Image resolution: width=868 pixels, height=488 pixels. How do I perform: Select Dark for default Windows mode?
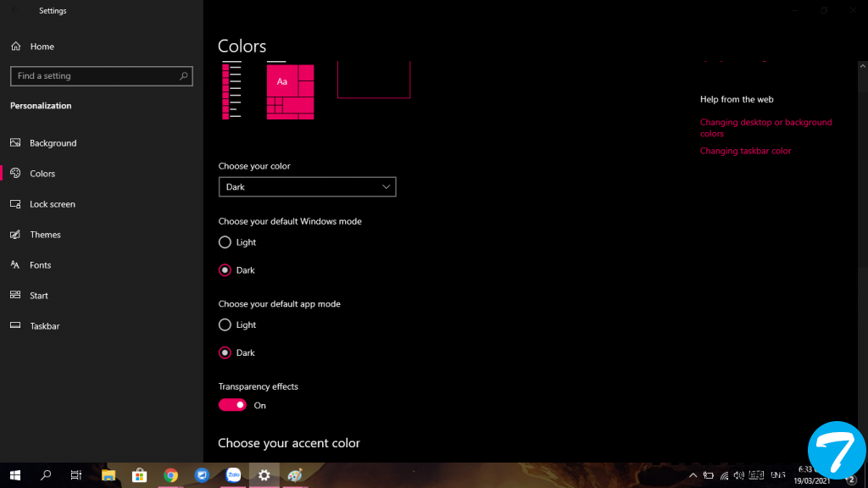pyautogui.click(x=225, y=270)
